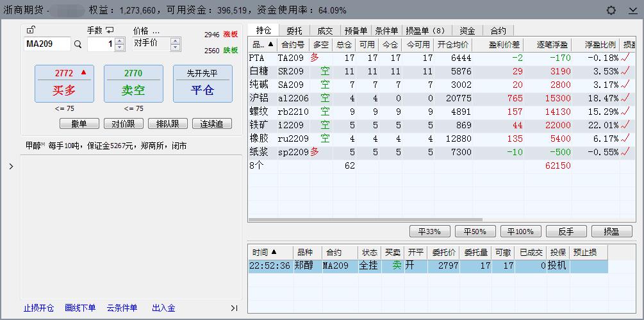Screen dimensions: 644x320
Task: Sort positions by the 品种 column header
Action: pyautogui.click(x=263, y=45)
